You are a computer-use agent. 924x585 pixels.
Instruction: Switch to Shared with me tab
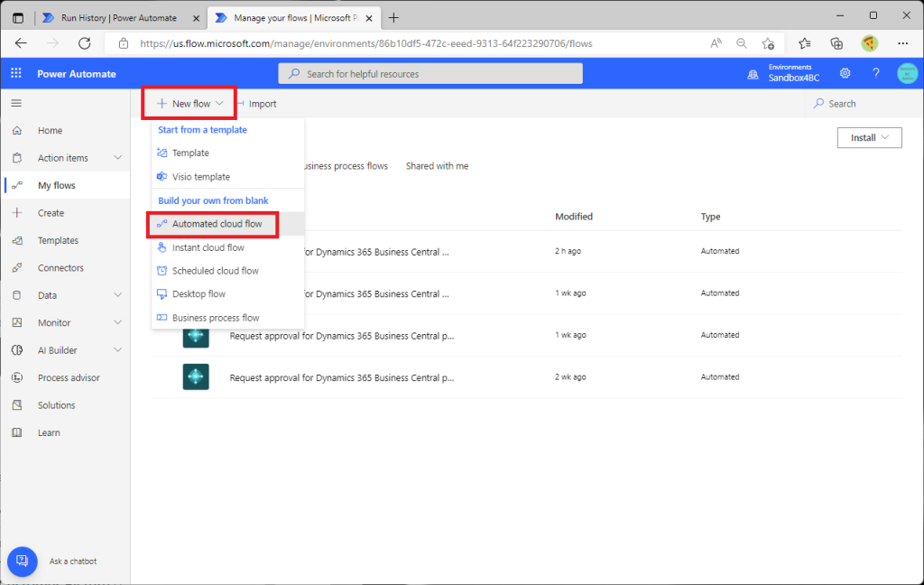point(437,166)
